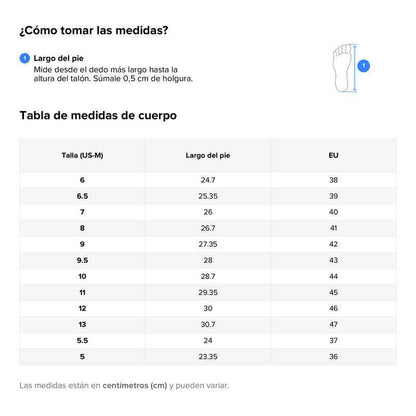Click the blue badge next to Largo del pie
Image resolution: width=416 pixels, height=416 pixels.
point(25,58)
